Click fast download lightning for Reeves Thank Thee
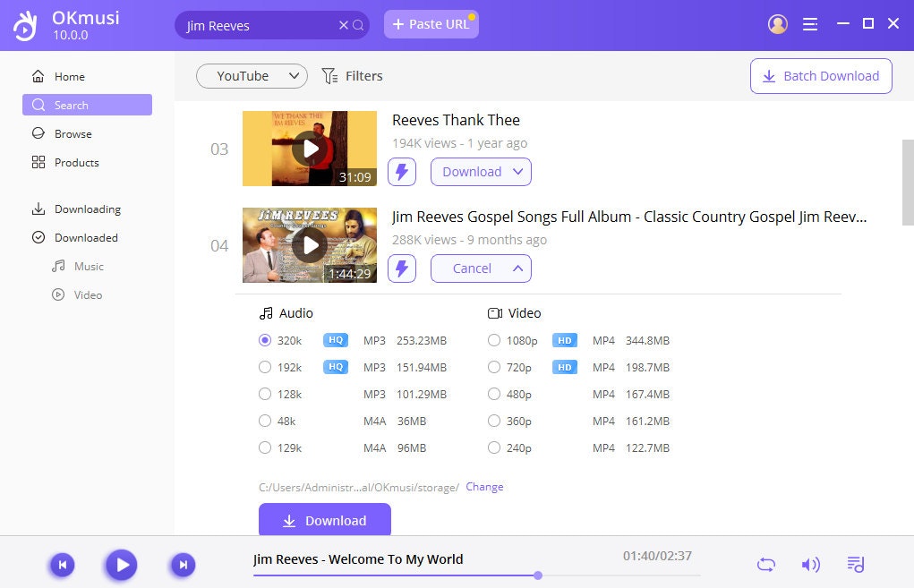 [402, 172]
